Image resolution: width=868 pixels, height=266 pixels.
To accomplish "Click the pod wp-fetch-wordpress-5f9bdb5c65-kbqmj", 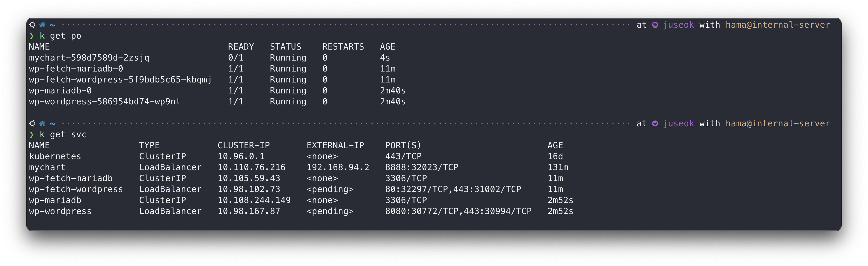I will [x=120, y=80].
